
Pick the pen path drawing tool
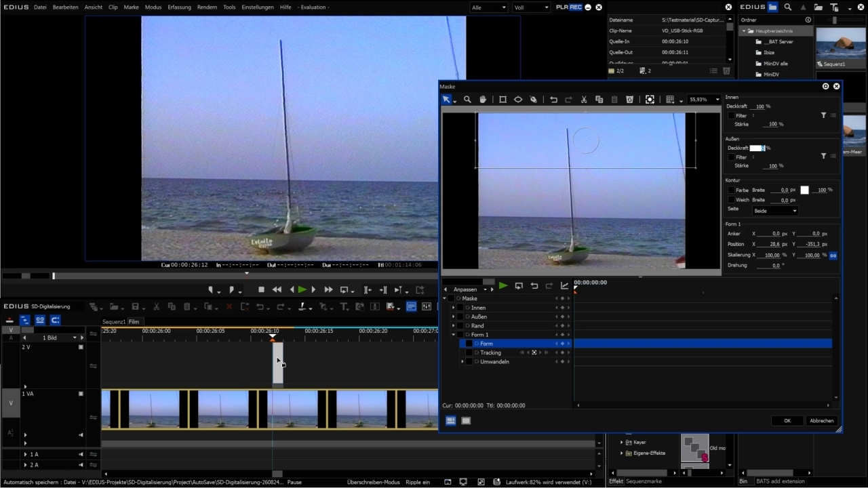534,100
